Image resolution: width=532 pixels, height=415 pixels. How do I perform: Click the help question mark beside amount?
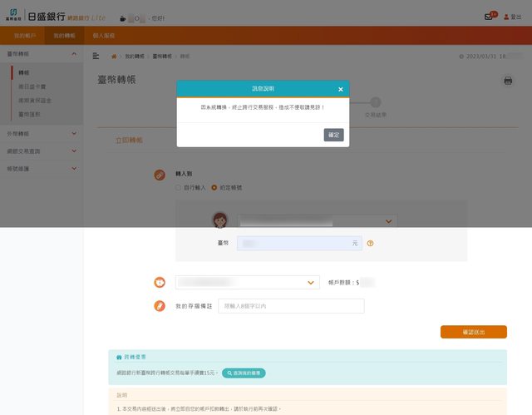point(370,244)
